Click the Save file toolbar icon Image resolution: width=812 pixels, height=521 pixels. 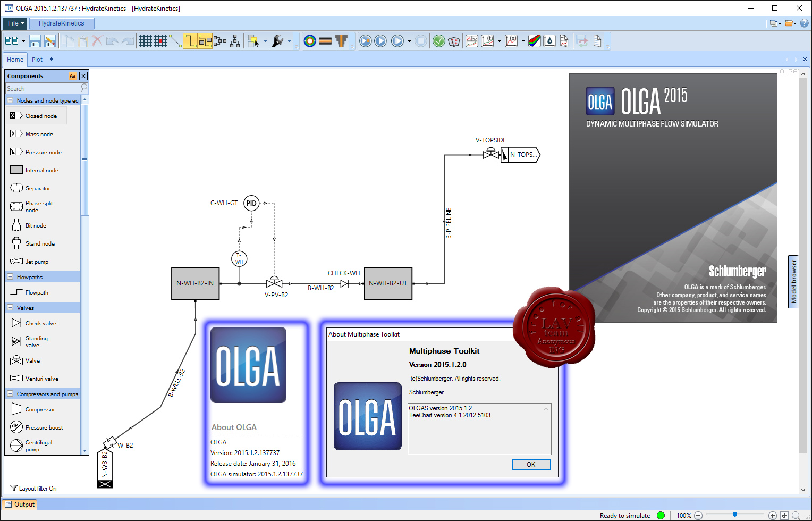point(35,41)
